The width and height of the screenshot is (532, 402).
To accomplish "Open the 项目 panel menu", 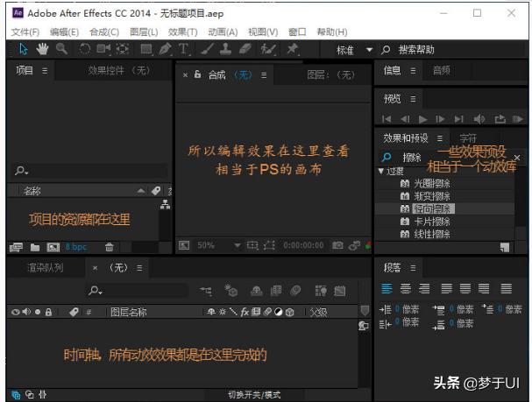I will click(x=45, y=70).
